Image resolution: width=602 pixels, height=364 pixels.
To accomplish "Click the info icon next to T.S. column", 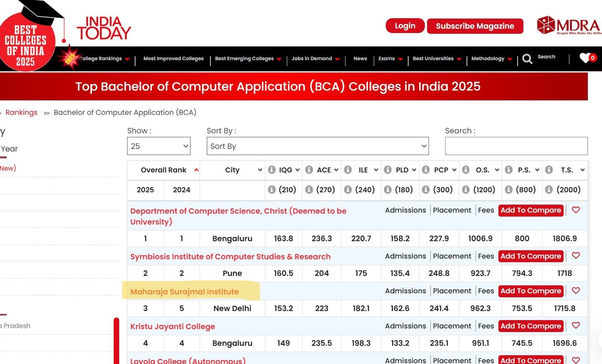I will pyautogui.click(x=549, y=170).
